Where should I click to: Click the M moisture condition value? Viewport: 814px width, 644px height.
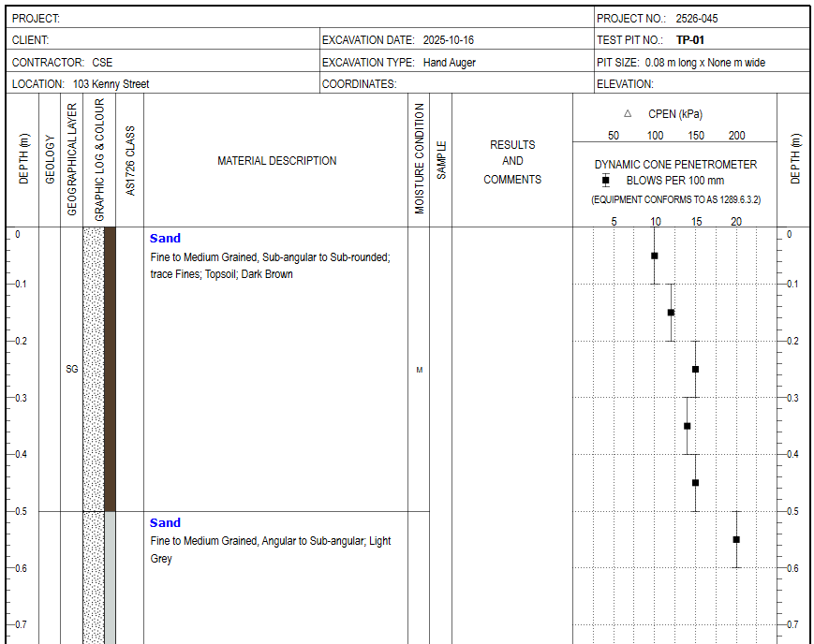[420, 370]
